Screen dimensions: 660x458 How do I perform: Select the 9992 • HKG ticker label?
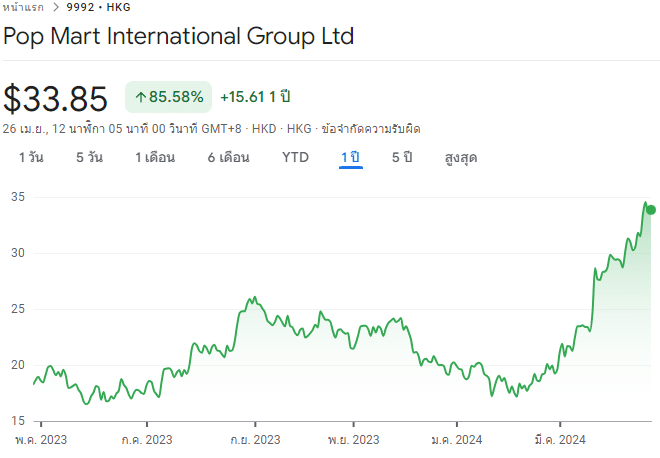tap(98, 7)
